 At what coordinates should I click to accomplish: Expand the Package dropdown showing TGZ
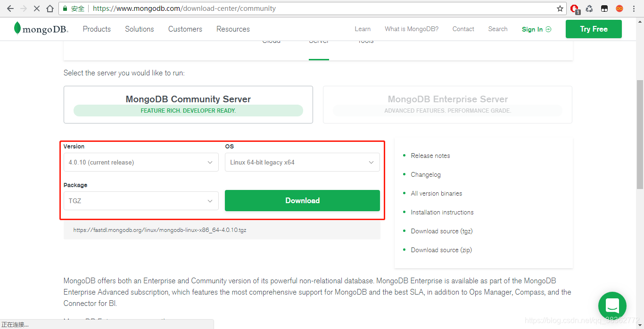point(140,200)
